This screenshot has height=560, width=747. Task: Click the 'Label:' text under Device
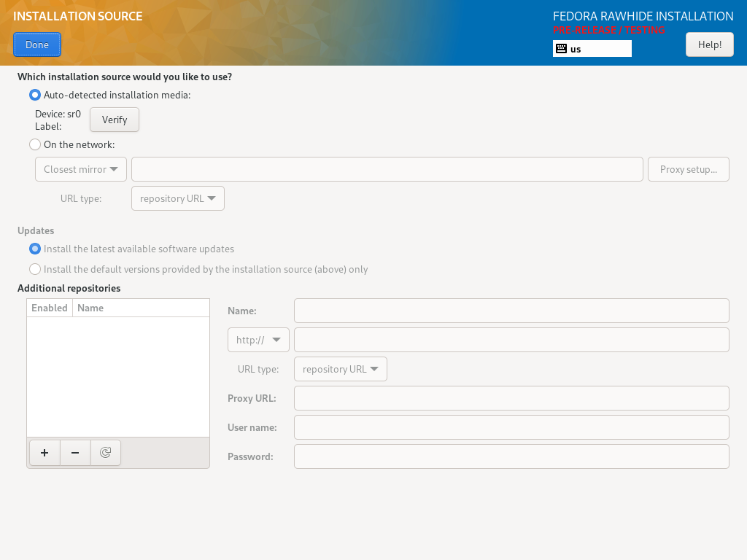click(48, 126)
